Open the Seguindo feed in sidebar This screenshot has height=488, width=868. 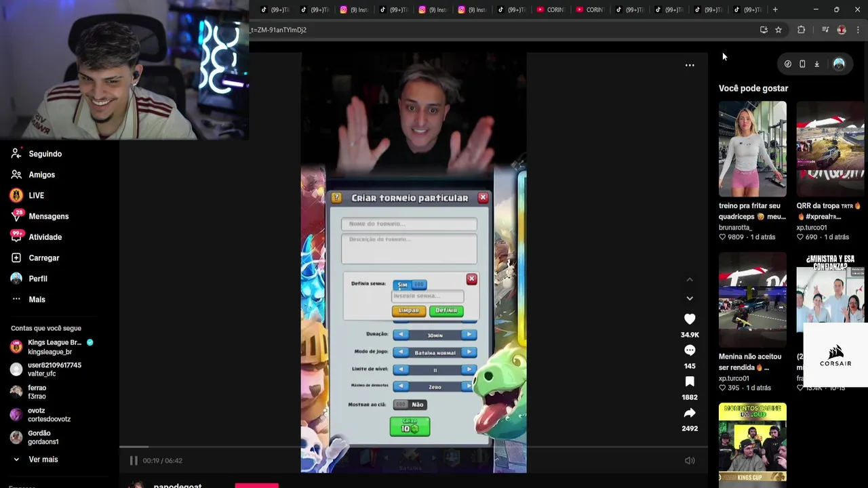[x=37, y=154]
